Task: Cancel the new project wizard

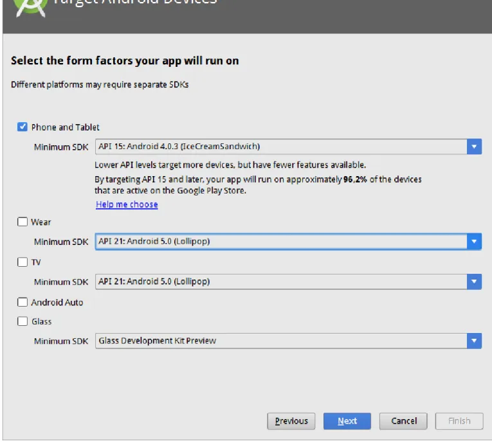Action: tap(403, 421)
